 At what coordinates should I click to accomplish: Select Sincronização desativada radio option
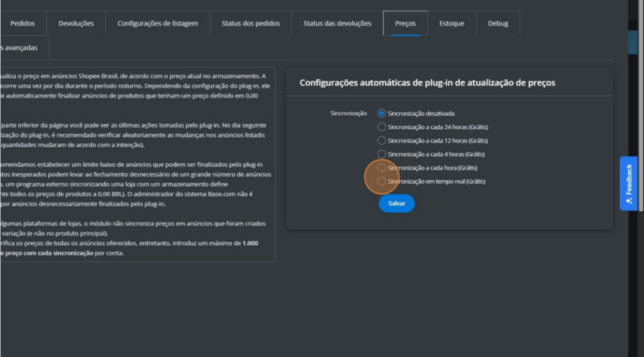click(382, 114)
